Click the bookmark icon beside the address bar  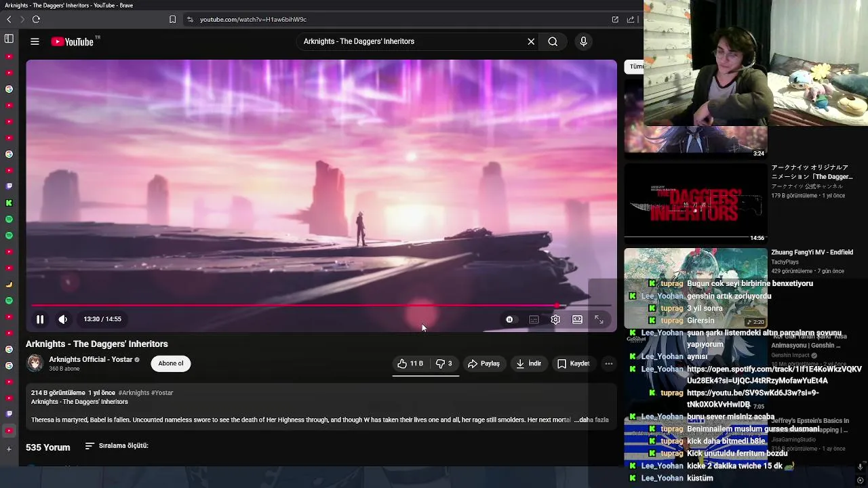pyautogui.click(x=172, y=20)
